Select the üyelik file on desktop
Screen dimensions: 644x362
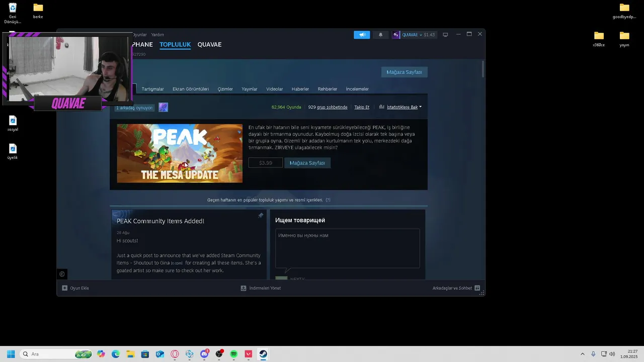13,152
